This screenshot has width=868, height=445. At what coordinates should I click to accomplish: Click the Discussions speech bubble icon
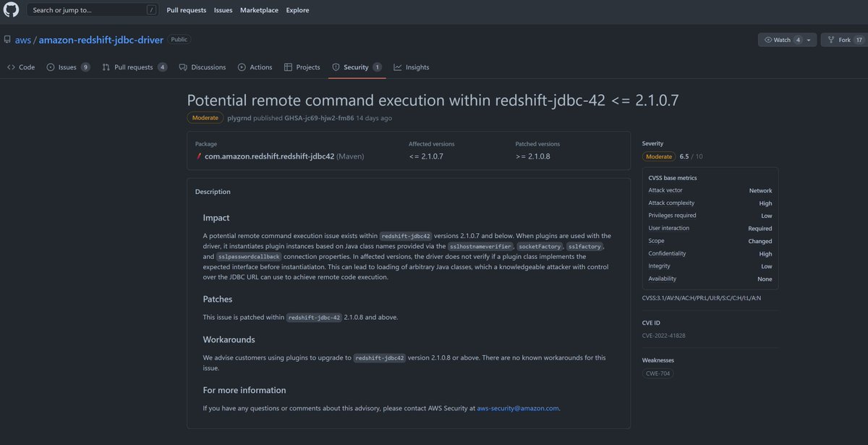click(x=184, y=67)
